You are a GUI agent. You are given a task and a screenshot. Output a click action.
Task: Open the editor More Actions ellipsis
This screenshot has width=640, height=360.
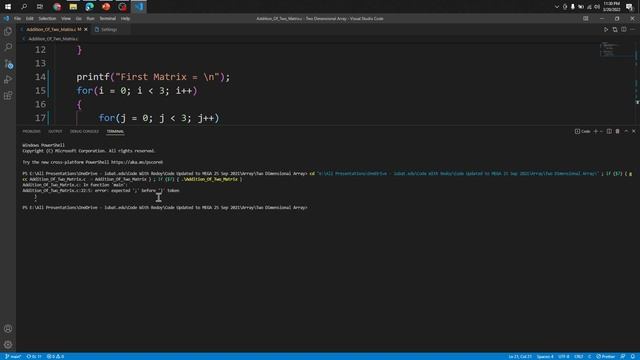(x=632, y=29)
